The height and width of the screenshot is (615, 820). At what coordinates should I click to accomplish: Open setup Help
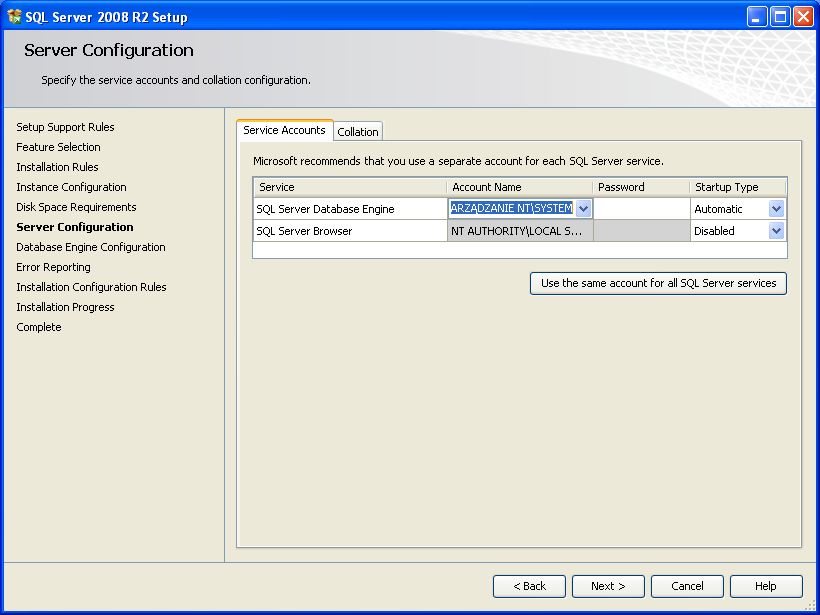point(766,586)
